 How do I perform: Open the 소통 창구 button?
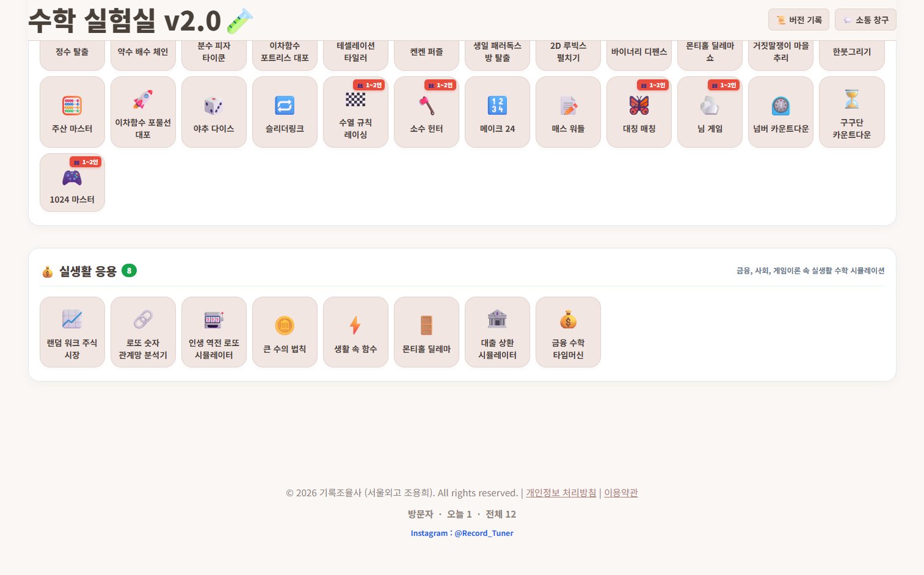[x=865, y=20]
